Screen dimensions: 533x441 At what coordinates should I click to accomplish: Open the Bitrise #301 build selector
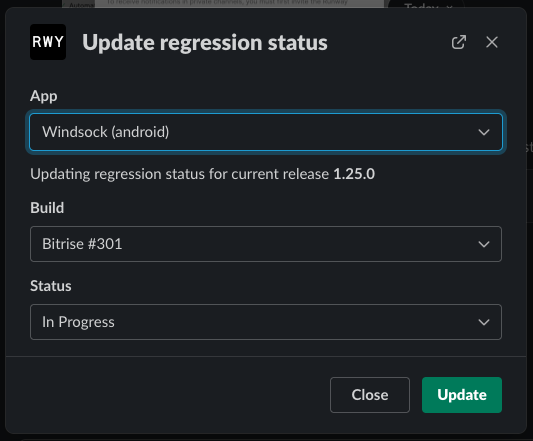coord(266,244)
